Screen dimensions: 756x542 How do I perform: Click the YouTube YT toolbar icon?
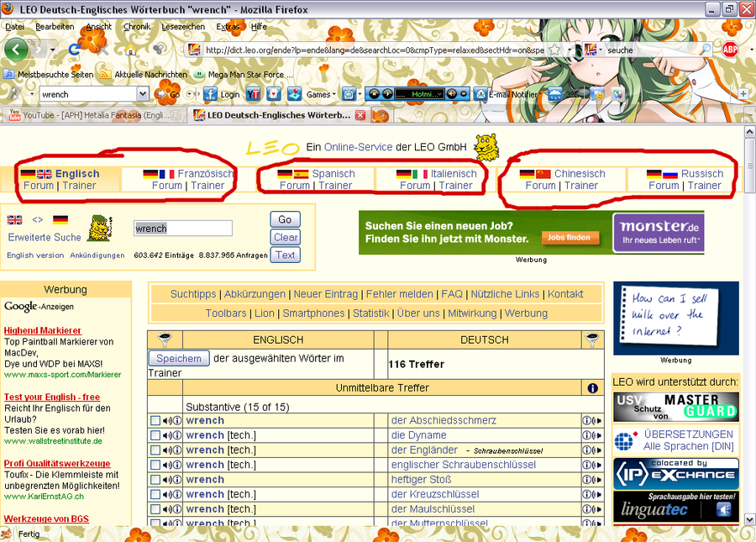[253, 94]
